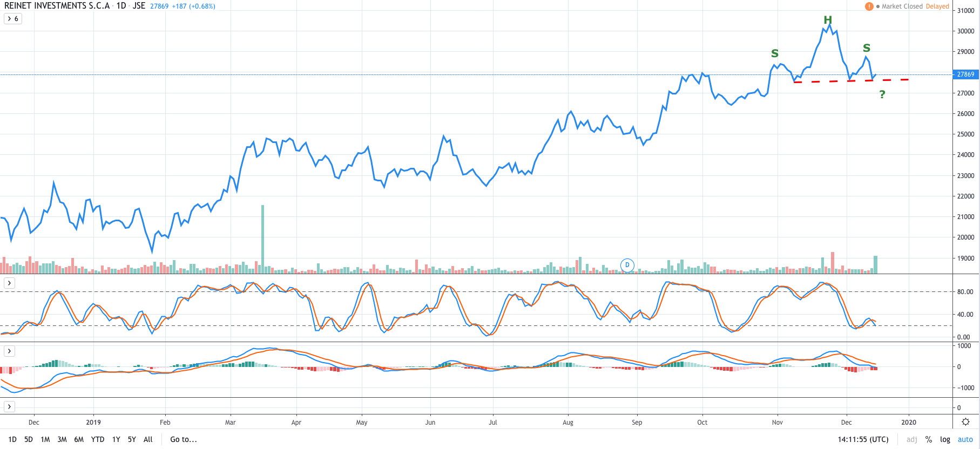
Task: Open the 'Go to...' date dialog
Action: (x=184, y=439)
